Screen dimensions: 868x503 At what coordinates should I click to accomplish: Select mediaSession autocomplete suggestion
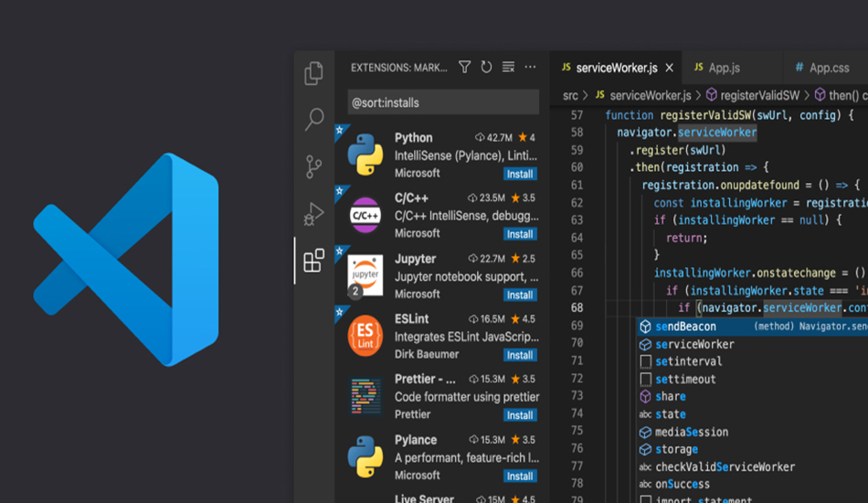pyautogui.click(x=753, y=432)
